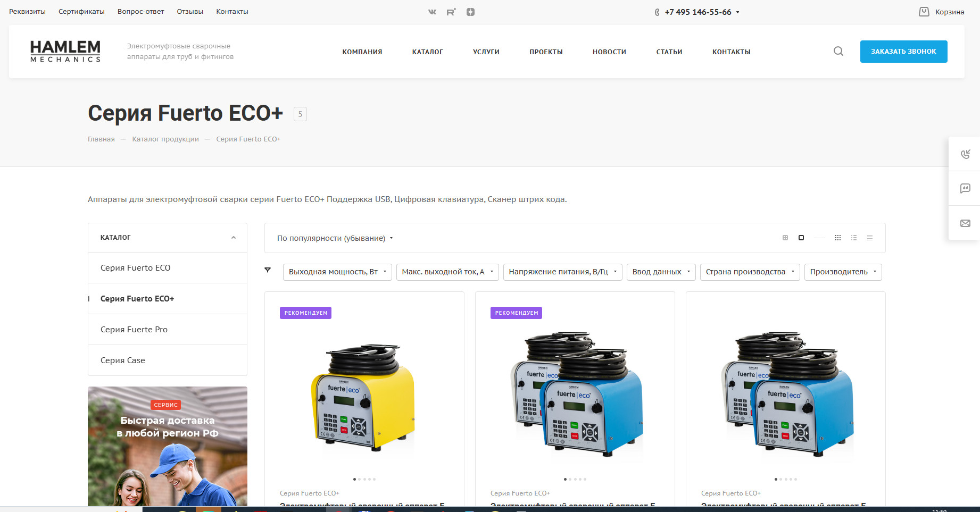
Task: Collapse the КАТАЛОГ sidebar section
Action: click(234, 238)
